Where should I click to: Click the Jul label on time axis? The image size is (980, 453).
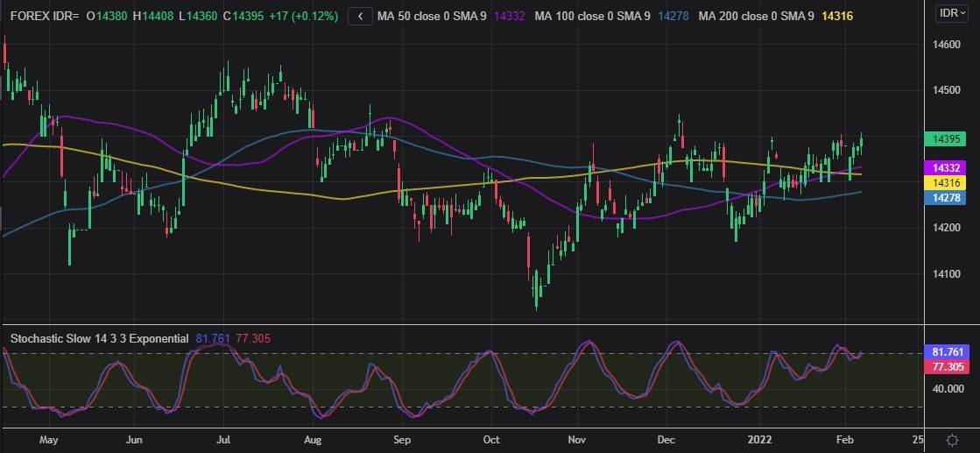click(x=224, y=439)
